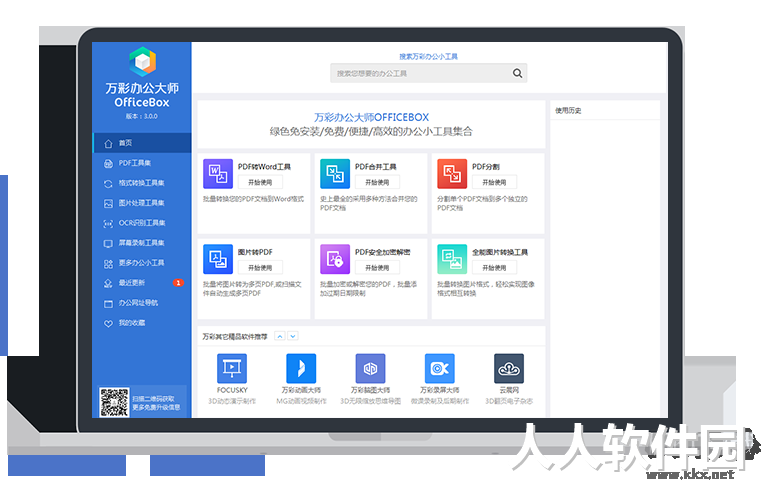
Task: Click the QR code image in sidebar
Action: tap(115, 402)
